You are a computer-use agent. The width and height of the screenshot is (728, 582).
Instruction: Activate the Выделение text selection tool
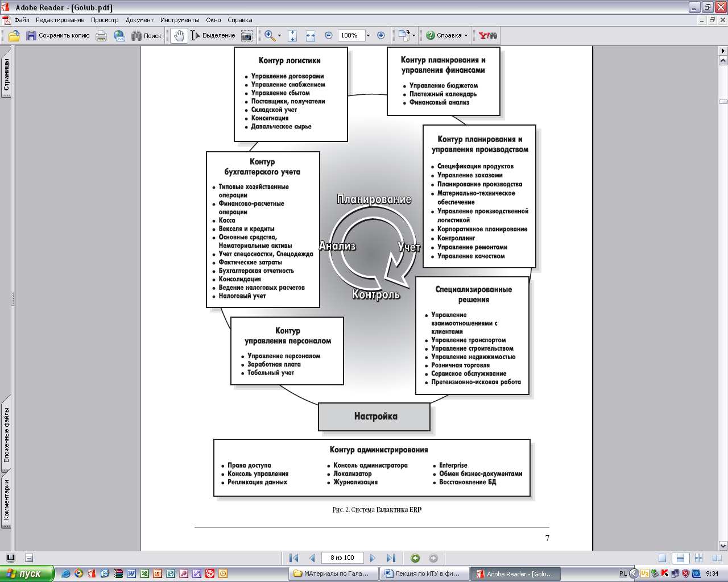[x=213, y=35]
